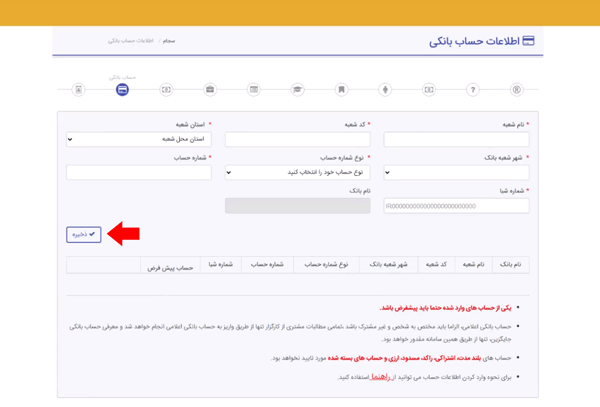Screen dimensions: 600x407
Task: Open money step beside the question mark step
Action: [429, 90]
